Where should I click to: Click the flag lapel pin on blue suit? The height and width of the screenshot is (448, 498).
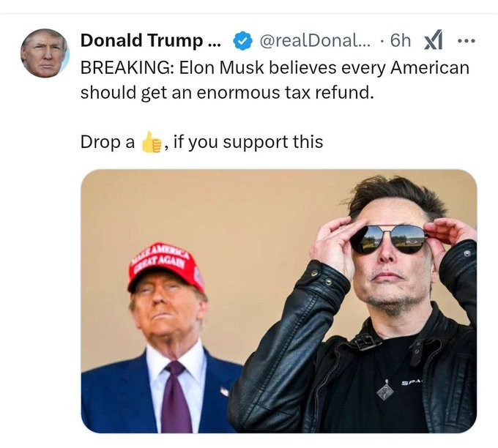[224, 392]
